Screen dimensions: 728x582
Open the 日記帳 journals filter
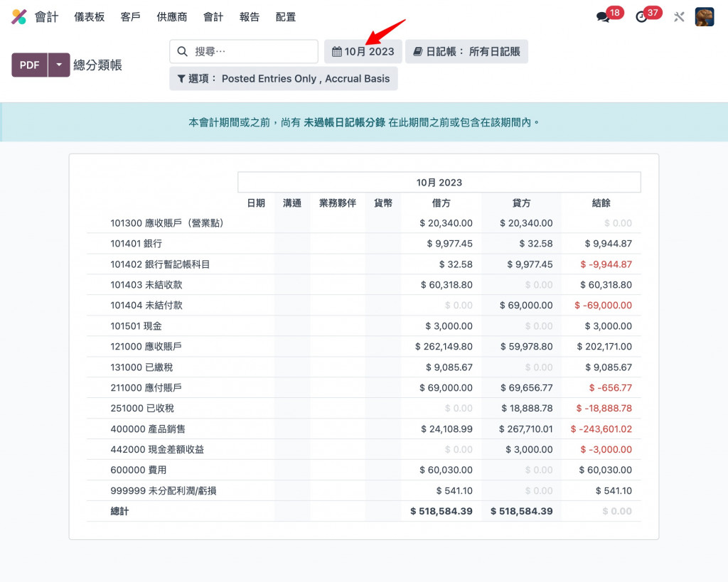[x=466, y=51]
